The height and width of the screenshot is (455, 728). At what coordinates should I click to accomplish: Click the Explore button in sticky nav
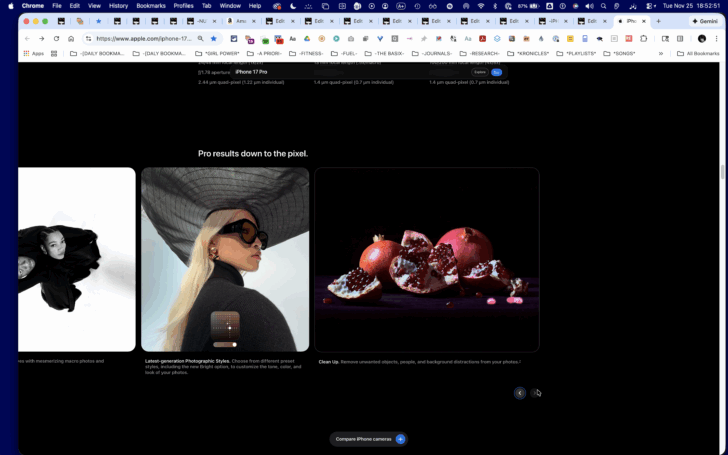(x=480, y=72)
